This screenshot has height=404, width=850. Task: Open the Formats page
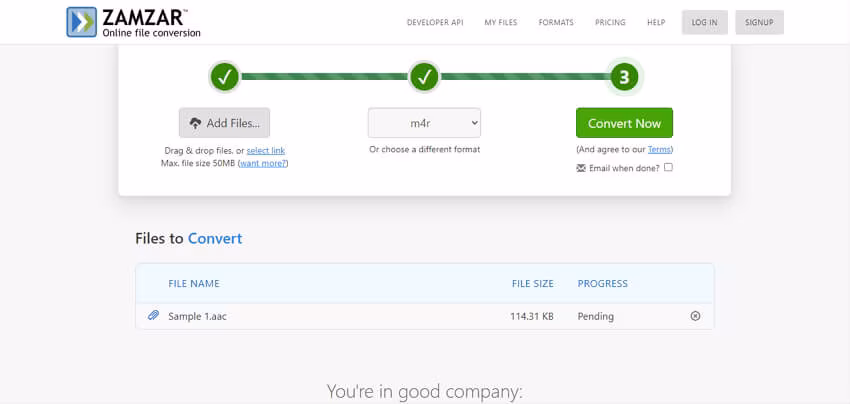tap(556, 22)
